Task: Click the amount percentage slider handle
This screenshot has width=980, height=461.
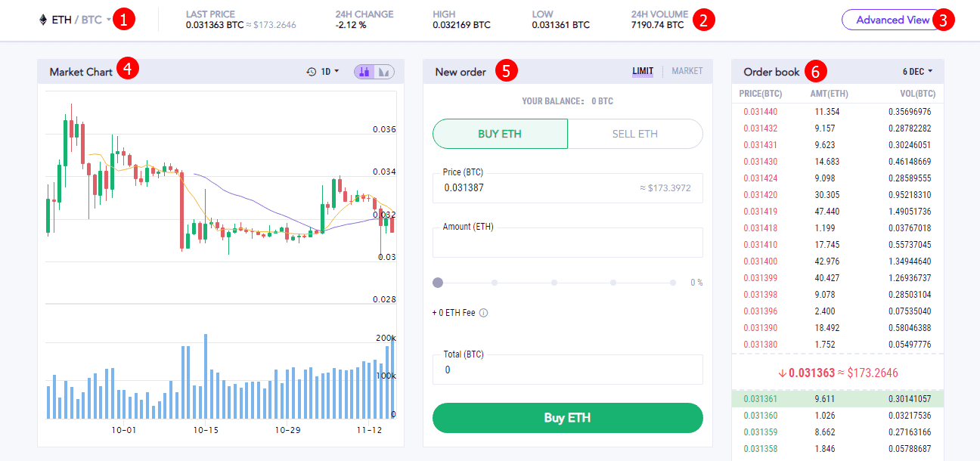Action: click(438, 283)
